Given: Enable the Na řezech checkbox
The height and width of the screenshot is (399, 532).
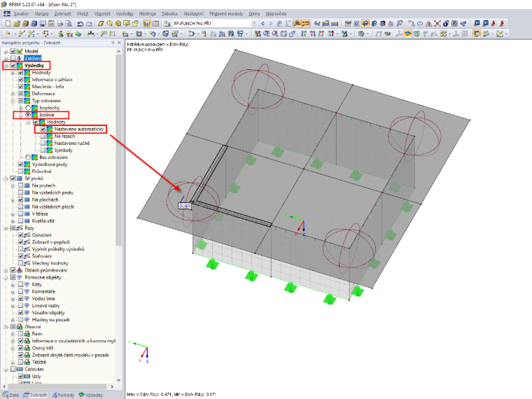Looking at the screenshot, I should click(x=43, y=136).
